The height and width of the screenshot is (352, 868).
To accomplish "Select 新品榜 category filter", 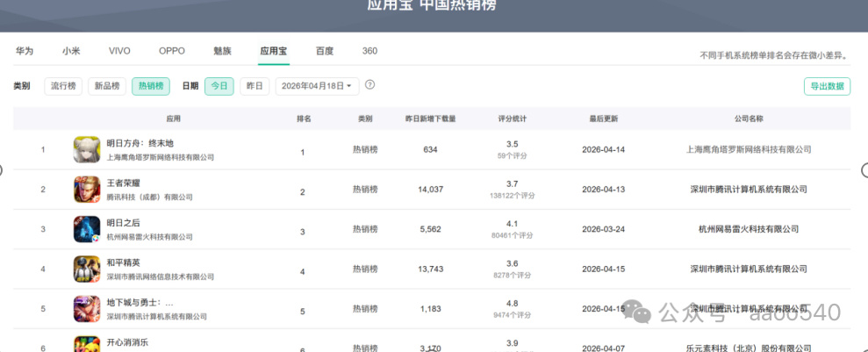I will pos(107,86).
